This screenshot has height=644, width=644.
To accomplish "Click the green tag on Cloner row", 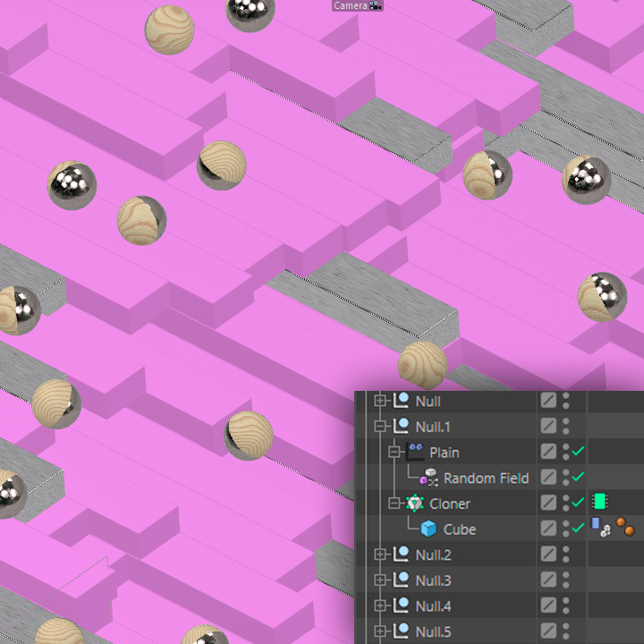I will tap(600, 502).
